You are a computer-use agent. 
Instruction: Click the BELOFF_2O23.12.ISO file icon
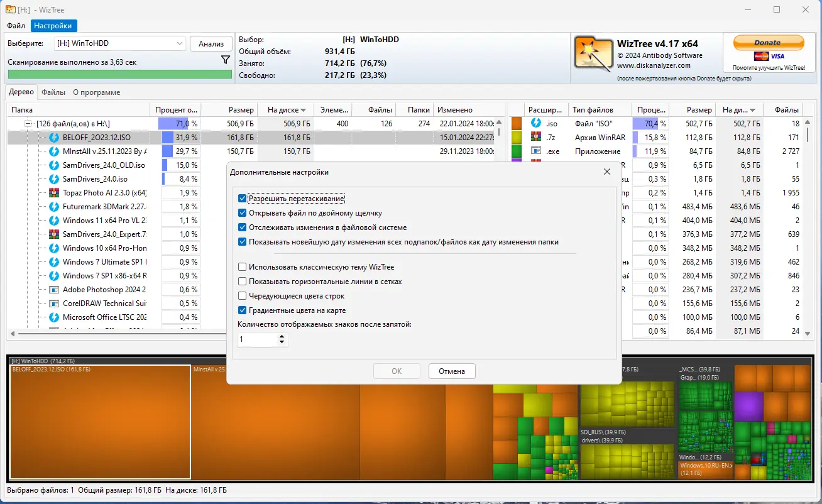tap(54, 137)
